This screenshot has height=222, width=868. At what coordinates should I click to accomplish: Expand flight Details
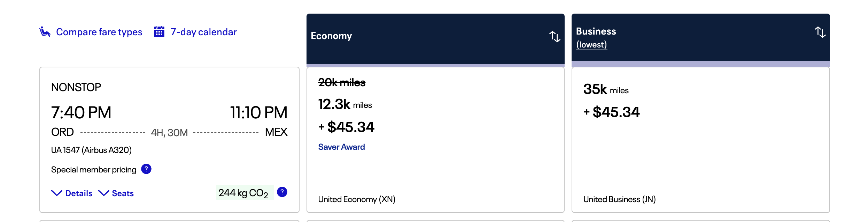coord(72,193)
